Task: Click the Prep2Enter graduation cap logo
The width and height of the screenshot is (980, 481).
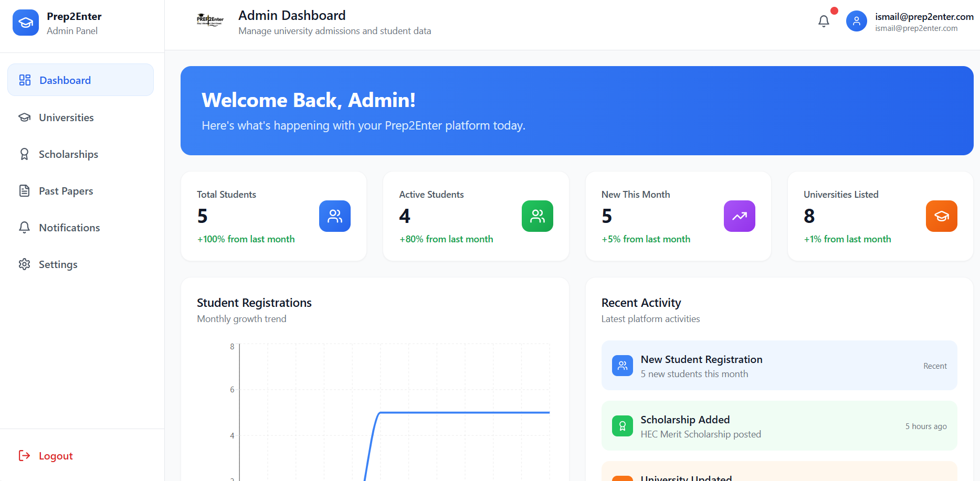Action: 26,23
